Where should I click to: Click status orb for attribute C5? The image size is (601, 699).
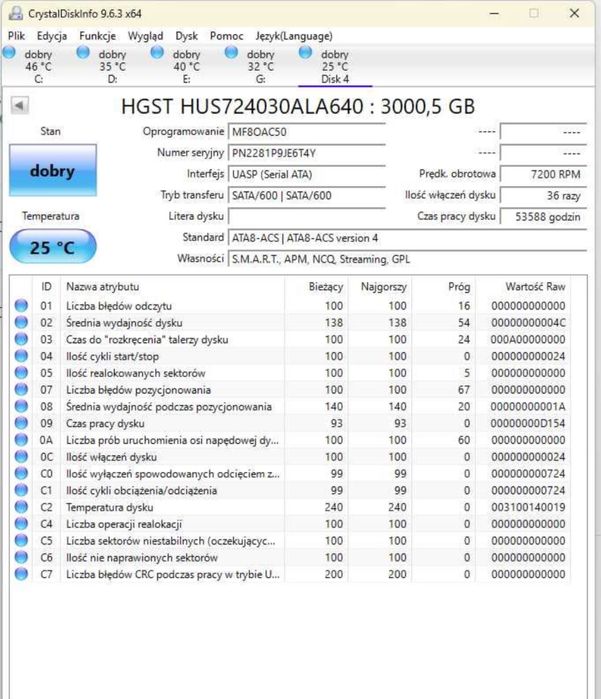tap(21, 540)
